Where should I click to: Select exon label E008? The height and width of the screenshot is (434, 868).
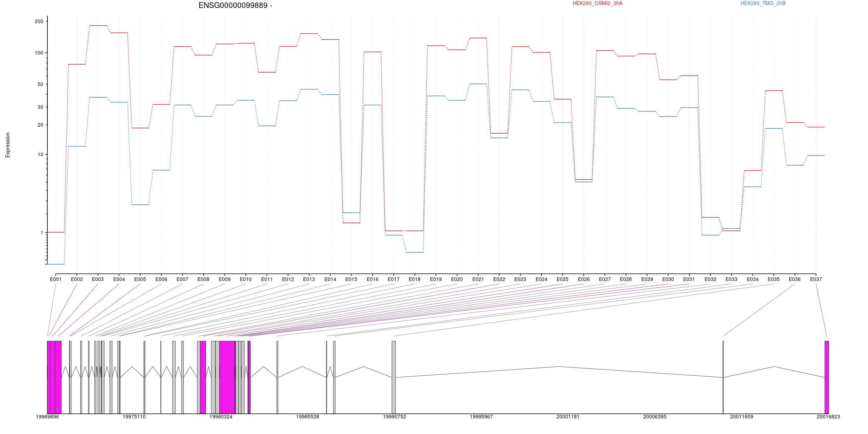pos(203,280)
